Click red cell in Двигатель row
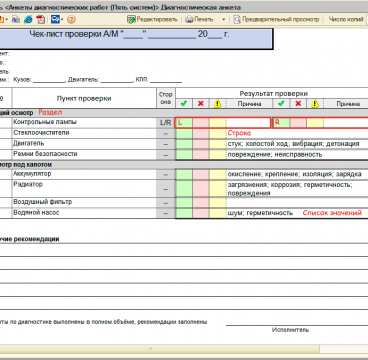Image resolution: width=368 pixels, height=360 pixels. [201, 144]
